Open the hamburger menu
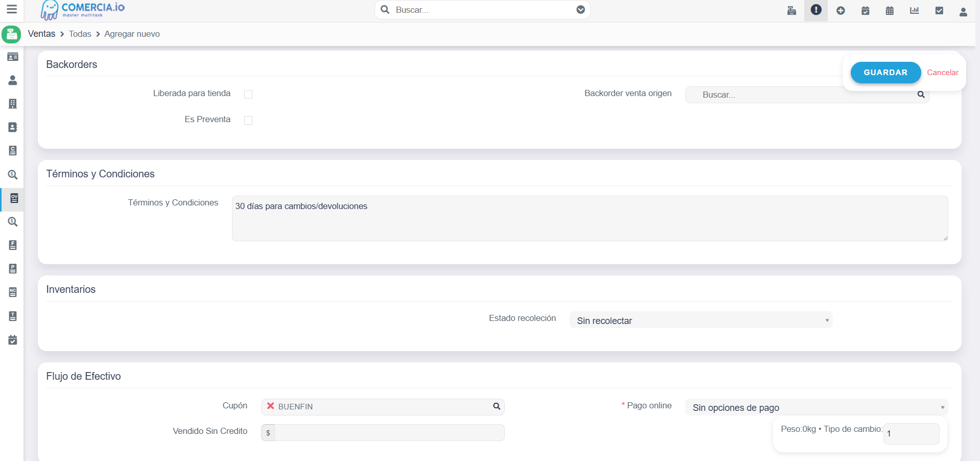This screenshot has height=461, width=980. tap(12, 9)
